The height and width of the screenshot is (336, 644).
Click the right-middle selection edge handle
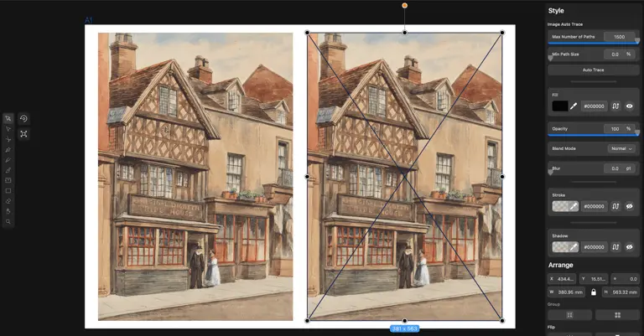(x=502, y=177)
